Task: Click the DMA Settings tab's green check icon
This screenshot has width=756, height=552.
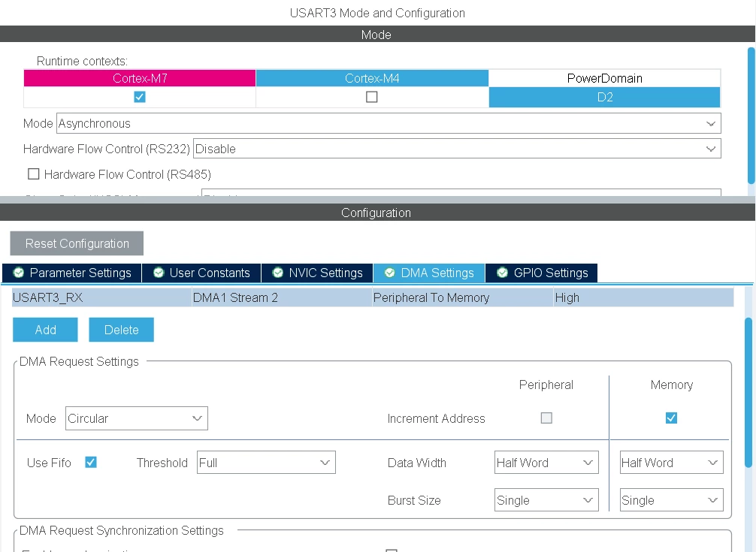Action: [x=389, y=273]
